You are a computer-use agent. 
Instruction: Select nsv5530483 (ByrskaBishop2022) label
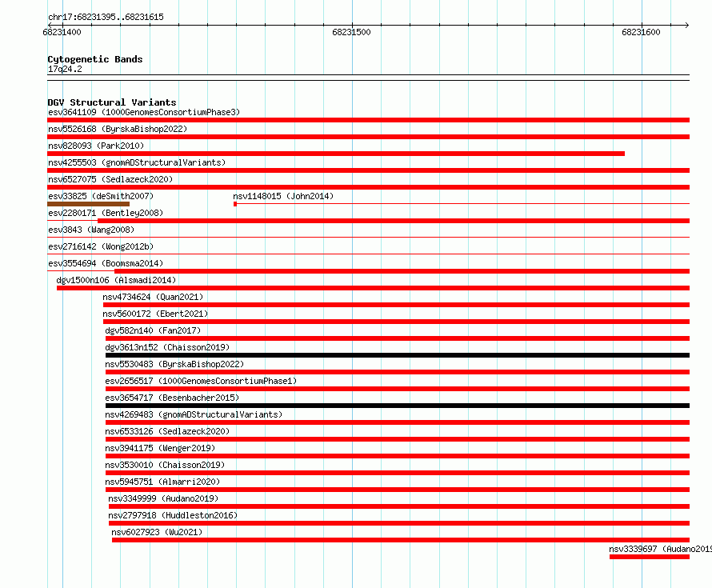point(174,364)
